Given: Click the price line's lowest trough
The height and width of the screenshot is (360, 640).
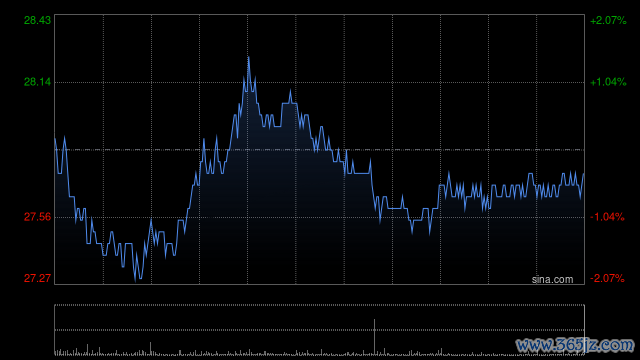Looking at the screenshot, I should (136, 281).
